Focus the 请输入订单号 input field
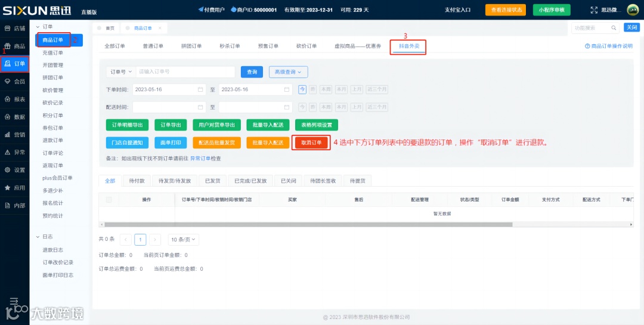Screen dimensions: 644x325 point(185,72)
